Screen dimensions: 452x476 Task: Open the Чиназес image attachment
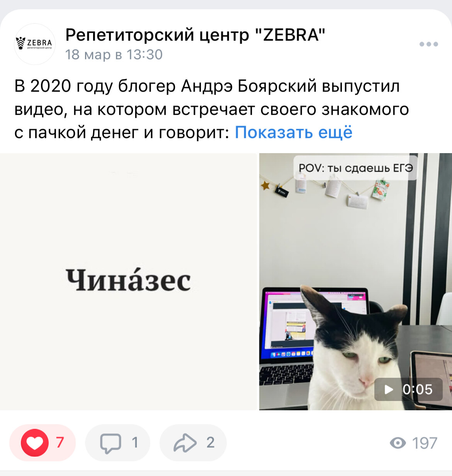[128, 282]
